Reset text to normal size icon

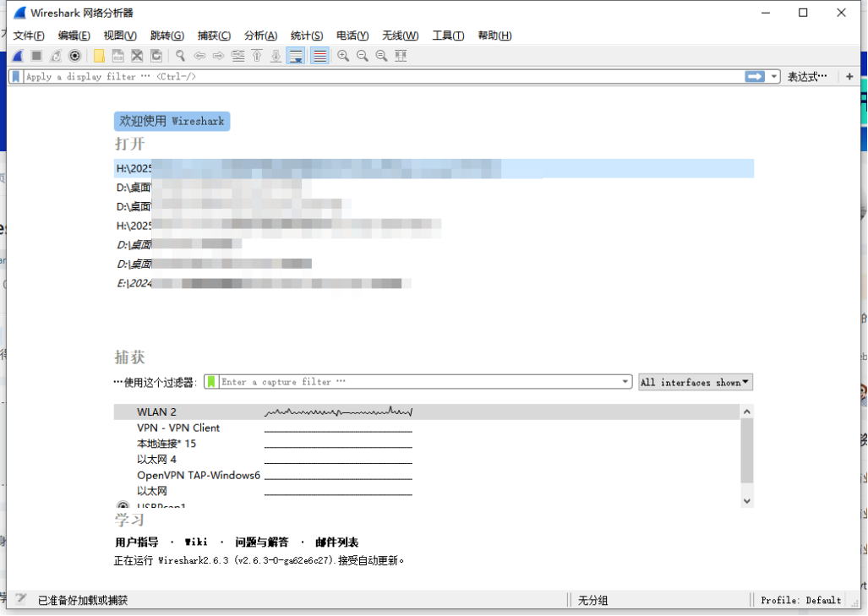[381, 56]
